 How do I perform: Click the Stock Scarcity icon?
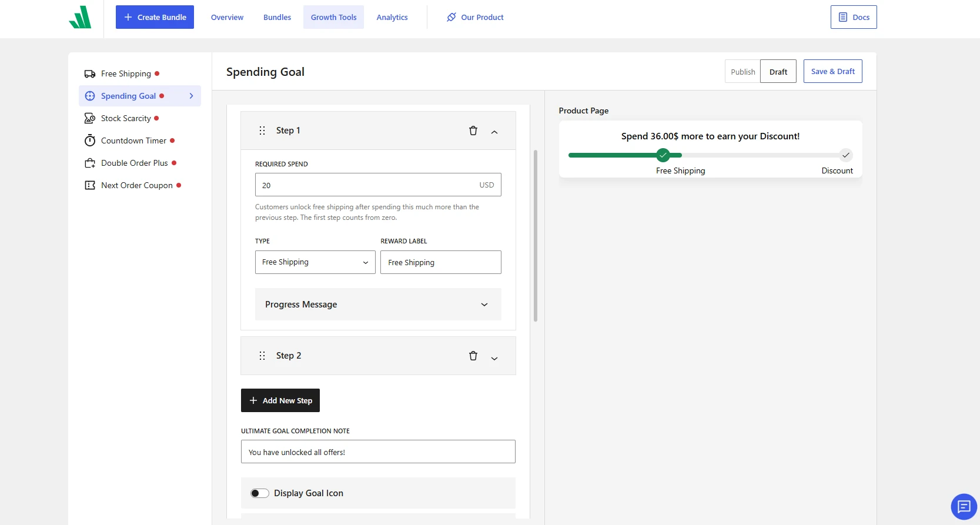(x=90, y=118)
